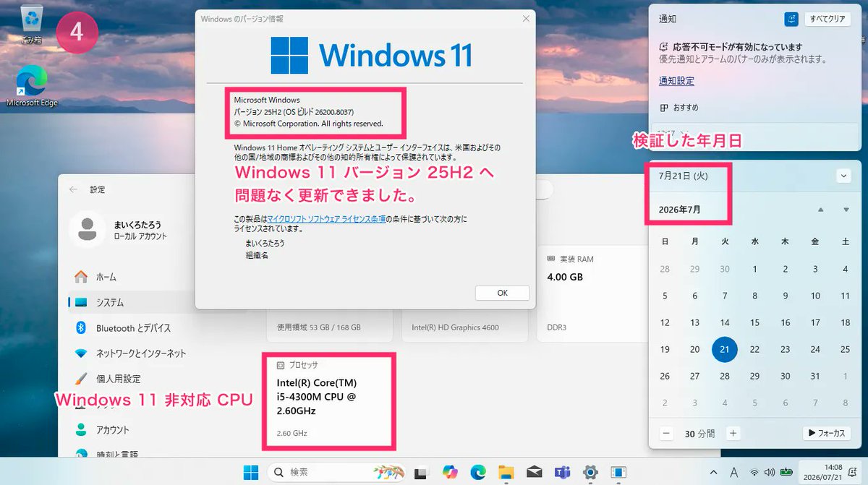Start a focus session with フォーカス button
The image size is (868, 485).
tap(827, 433)
